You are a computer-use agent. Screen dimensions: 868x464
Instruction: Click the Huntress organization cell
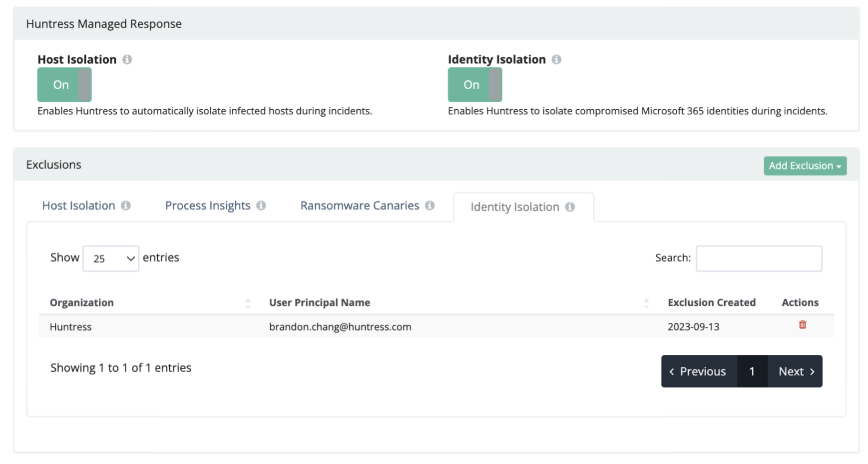[x=70, y=327]
